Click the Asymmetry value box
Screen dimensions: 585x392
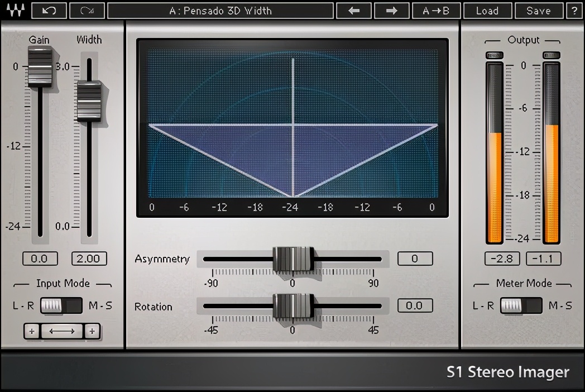415,259
